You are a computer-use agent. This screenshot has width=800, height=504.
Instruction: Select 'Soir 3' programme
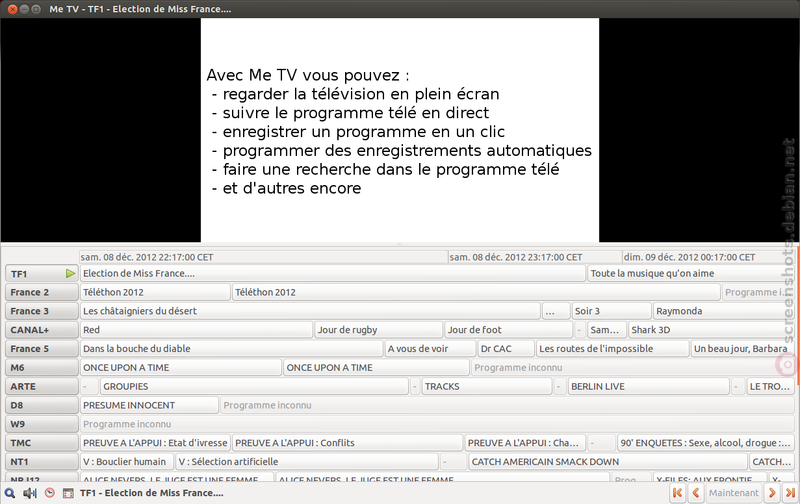click(611, 311)
